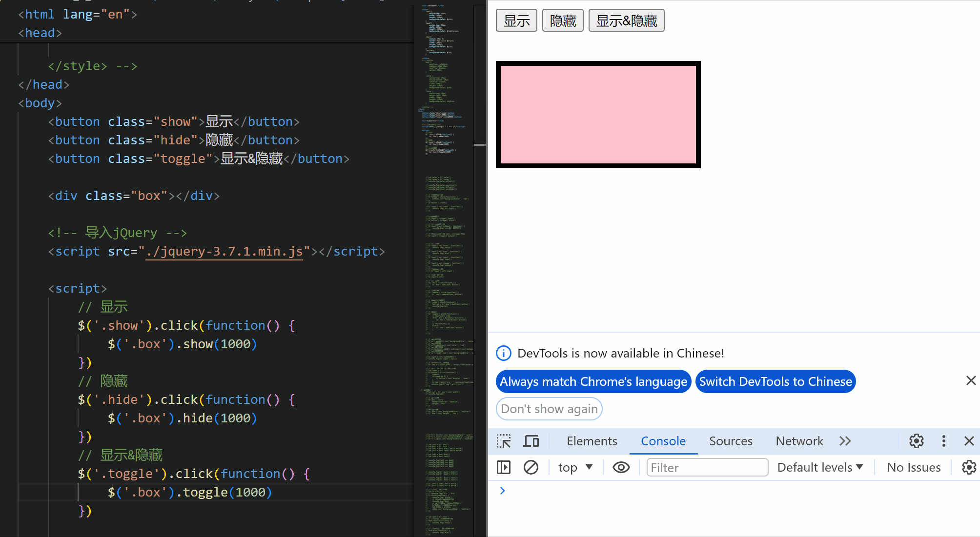The width and height of the screenshot is (980, 537).
Task: Show the console sidebar panel icon
Action: [x=503, y=468]
